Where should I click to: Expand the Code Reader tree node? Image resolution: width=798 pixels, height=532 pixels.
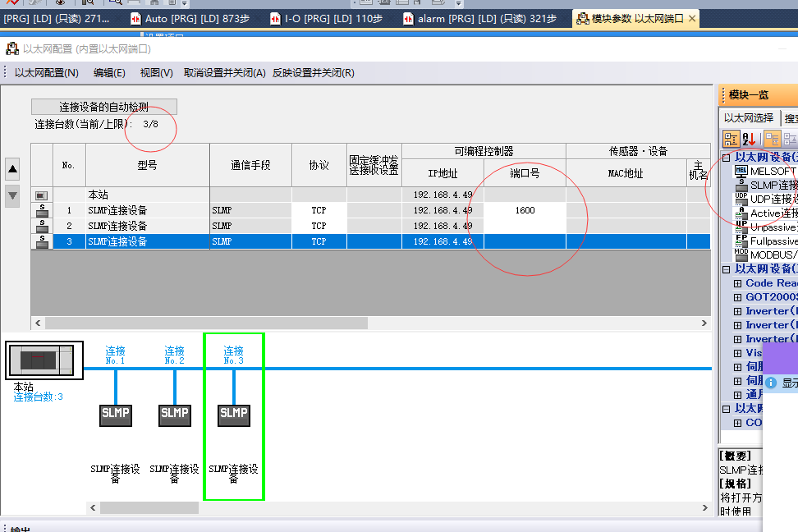(x=737, y=283)
